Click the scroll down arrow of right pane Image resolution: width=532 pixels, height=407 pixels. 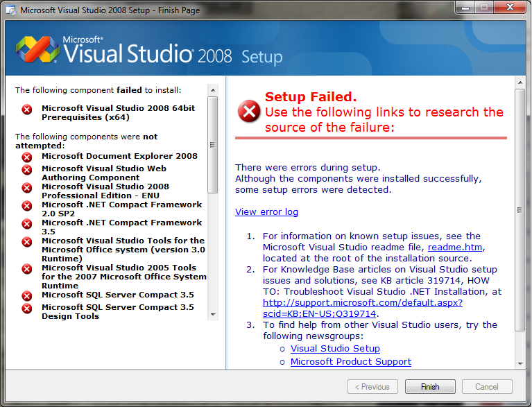[x=520, y=363]
